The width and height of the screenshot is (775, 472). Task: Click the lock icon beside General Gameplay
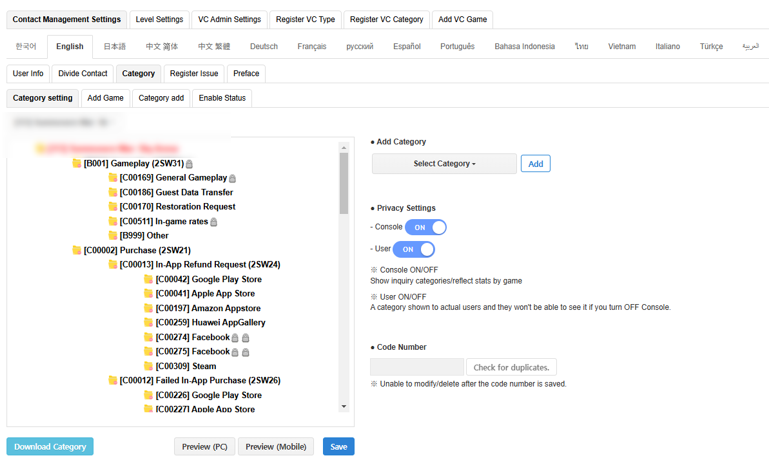pos(233,178)
